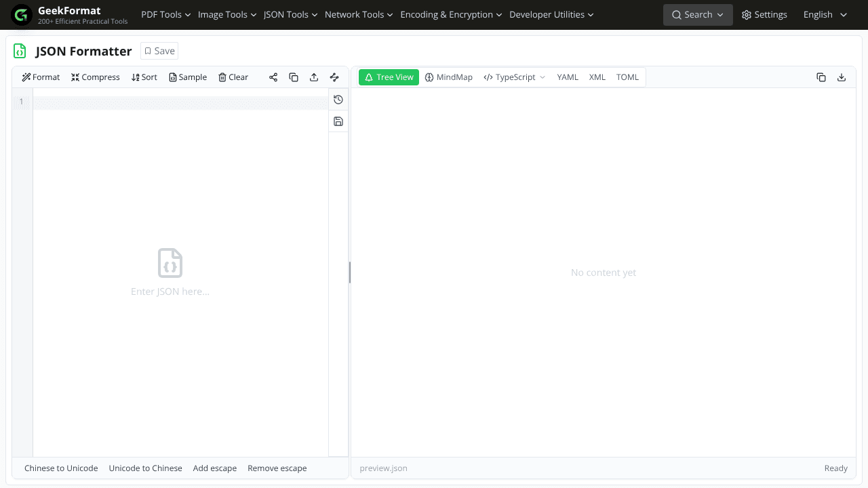Viewport: 868px width, 488px height.
Task: Format the JSON input
Action: [41, 77]
